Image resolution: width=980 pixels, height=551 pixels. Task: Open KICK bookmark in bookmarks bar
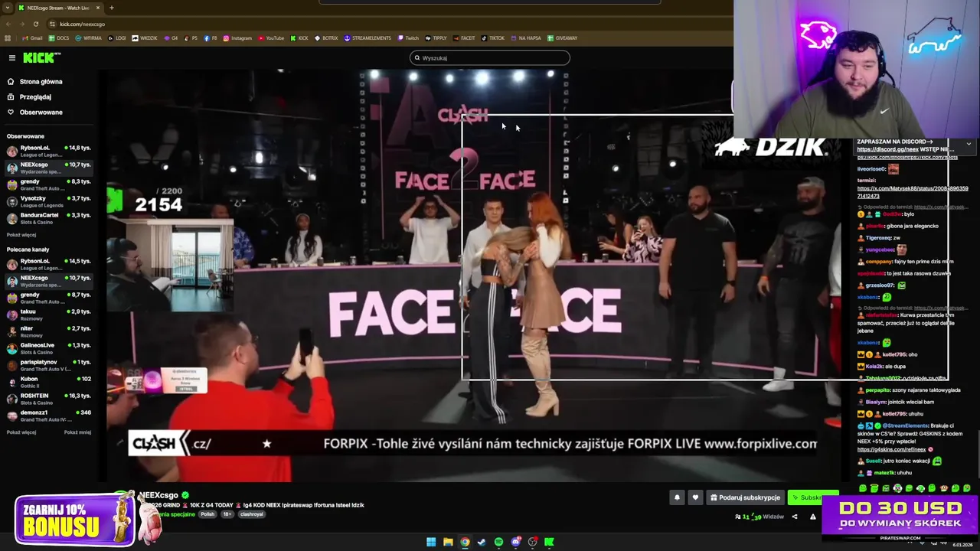tap(299, 38)
